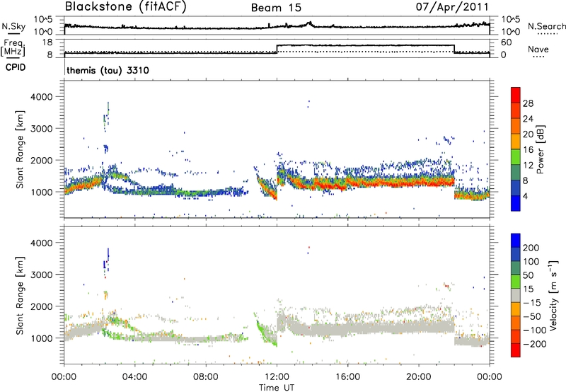566x392 pixels.
Task: Click the '200' Velocity colorbar label
Action: pos(531,248)
